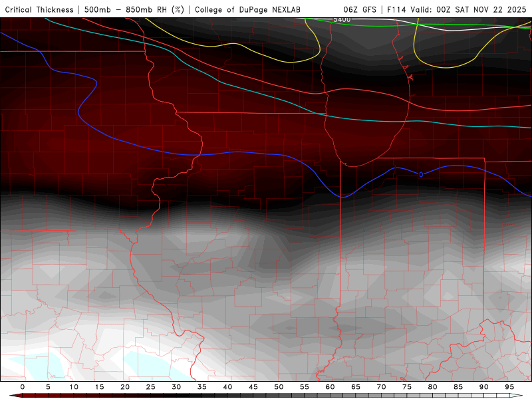
Task: Select the "0" value on the humidity scale
Action: (x=23, y=387)
